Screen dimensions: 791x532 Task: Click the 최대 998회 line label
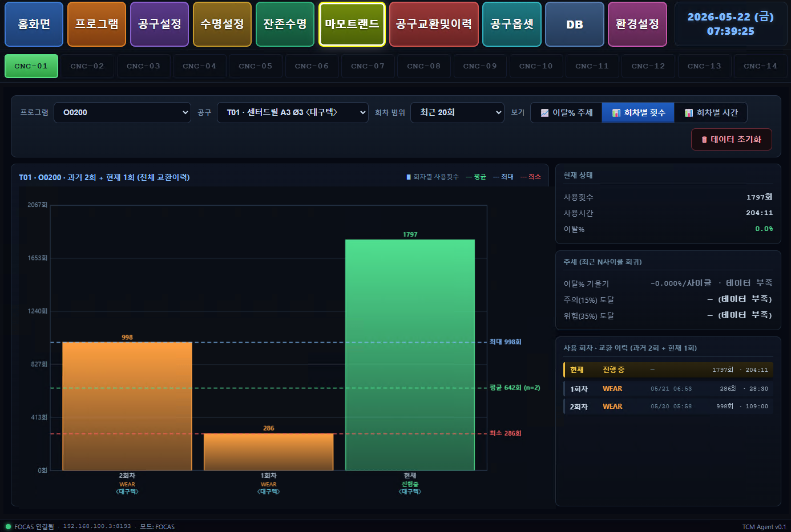pyautogui.click(x=506, y=342)
